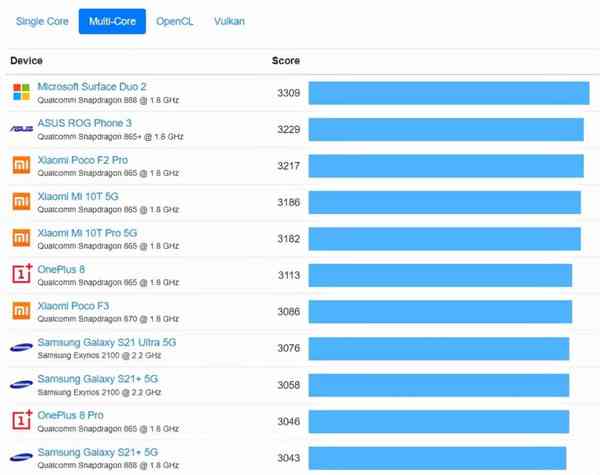Open the Samsung Galaxy S21 Ultra 5G link
This screenshot has height=475, width=600.
click(106, 343)
